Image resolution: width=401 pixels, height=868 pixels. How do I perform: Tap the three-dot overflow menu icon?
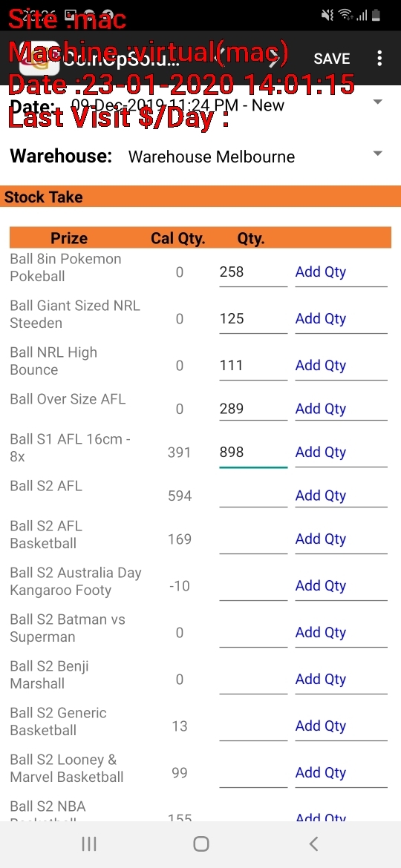379,58
